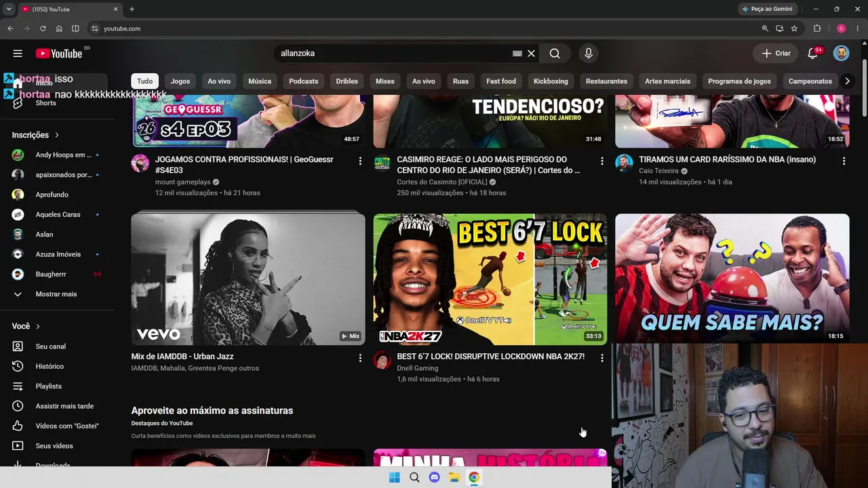
Task: Select the Fast food filter chip
Action: pos(501,81)
